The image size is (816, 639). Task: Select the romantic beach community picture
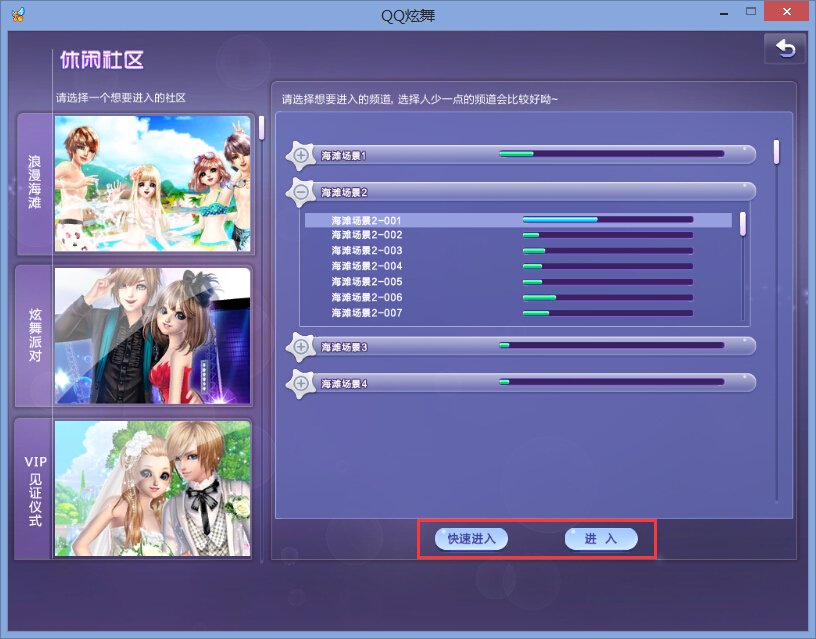[x=152, y=184]
